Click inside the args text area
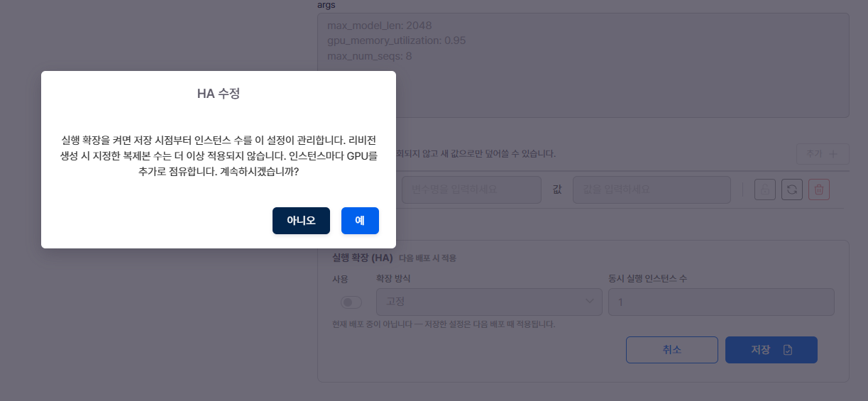 tap(583, 65)
